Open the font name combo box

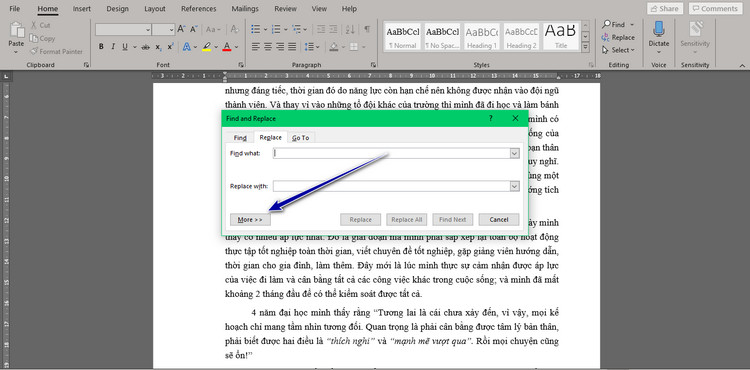(x=123, y=30)
